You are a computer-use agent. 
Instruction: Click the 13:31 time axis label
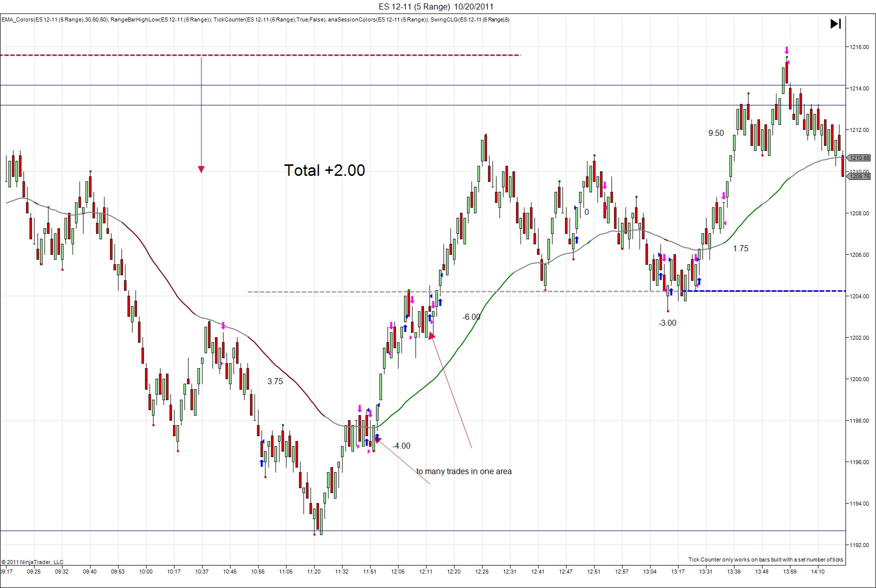click(706, 572)
